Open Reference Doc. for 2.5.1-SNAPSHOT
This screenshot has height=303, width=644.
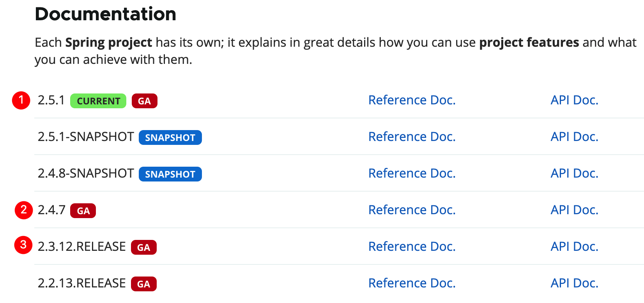pyautogui.click(x=412, y=137)
